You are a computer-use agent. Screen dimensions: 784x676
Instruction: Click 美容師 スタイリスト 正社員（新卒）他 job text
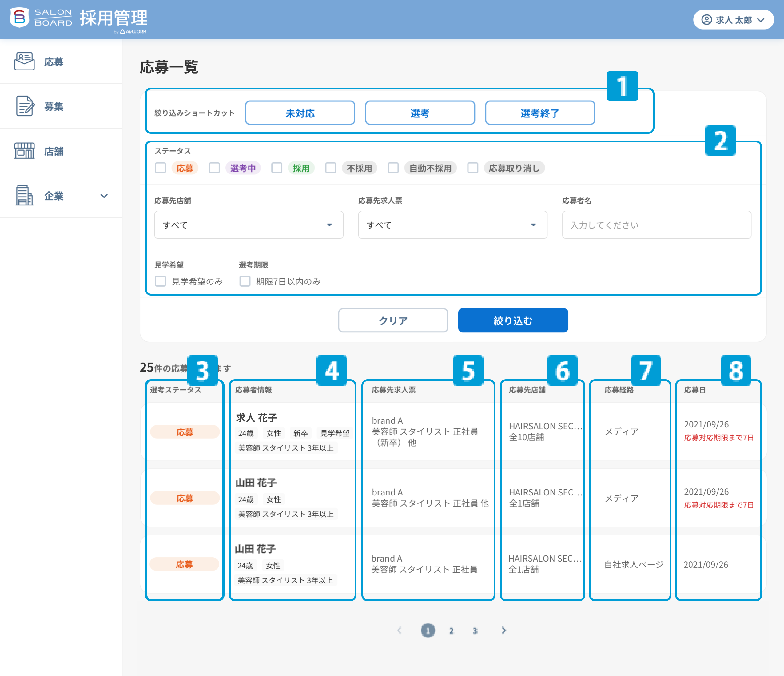point(424,437)
